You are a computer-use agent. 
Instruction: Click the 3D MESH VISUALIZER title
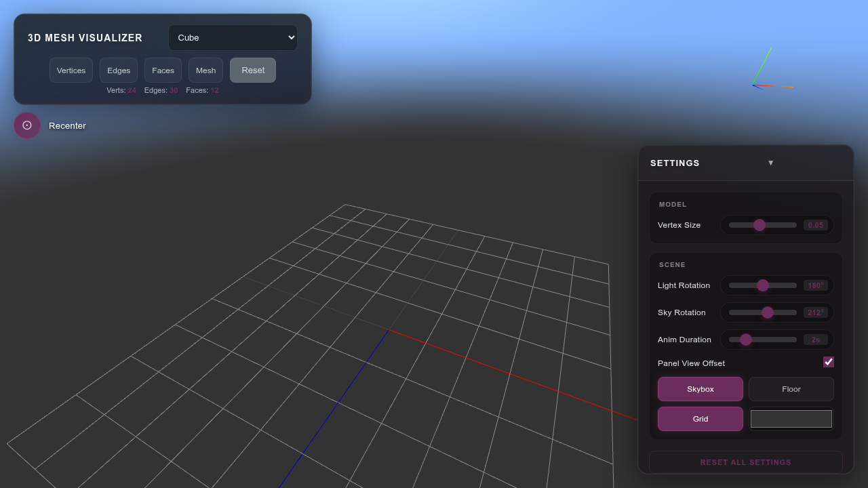coord(85,38)
